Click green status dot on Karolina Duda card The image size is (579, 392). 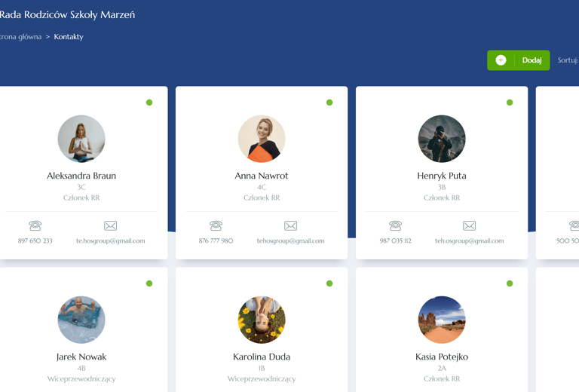[329, 283]
